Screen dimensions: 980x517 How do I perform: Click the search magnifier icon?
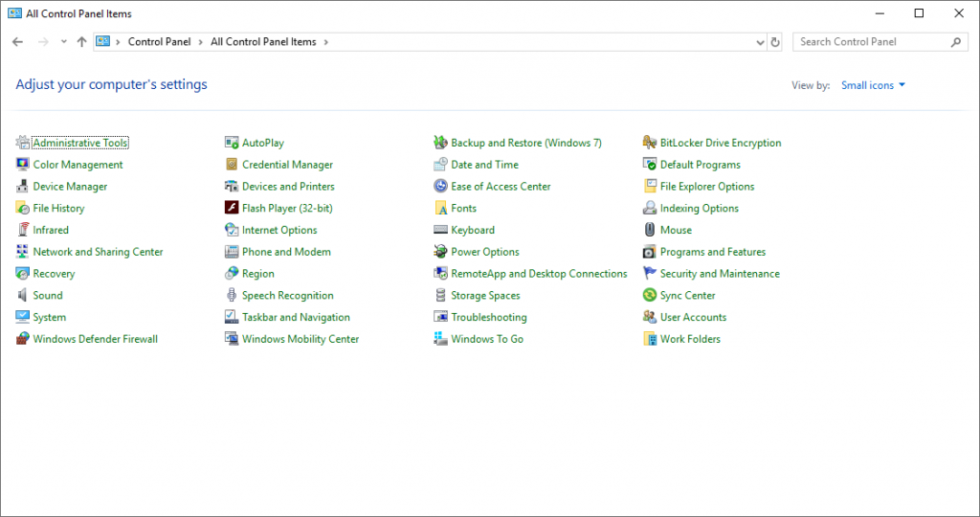(x=956, y=42)
